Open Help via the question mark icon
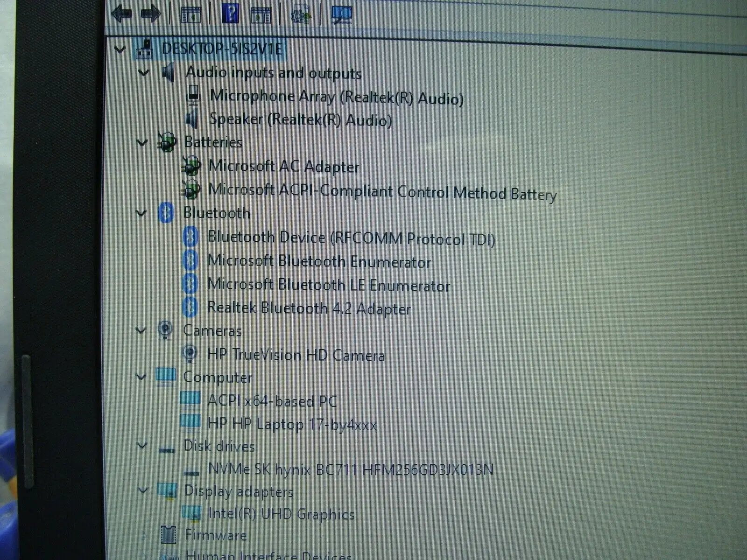Image resolution: width=747 pixels, height=560 pixels. tap(230, 14)
